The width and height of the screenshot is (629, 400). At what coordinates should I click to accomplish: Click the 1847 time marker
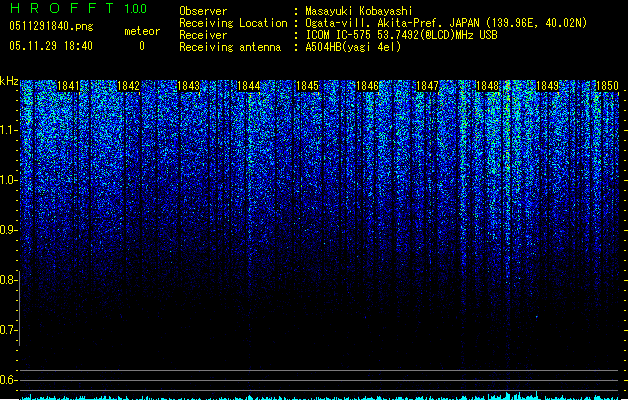coord(428,86)
